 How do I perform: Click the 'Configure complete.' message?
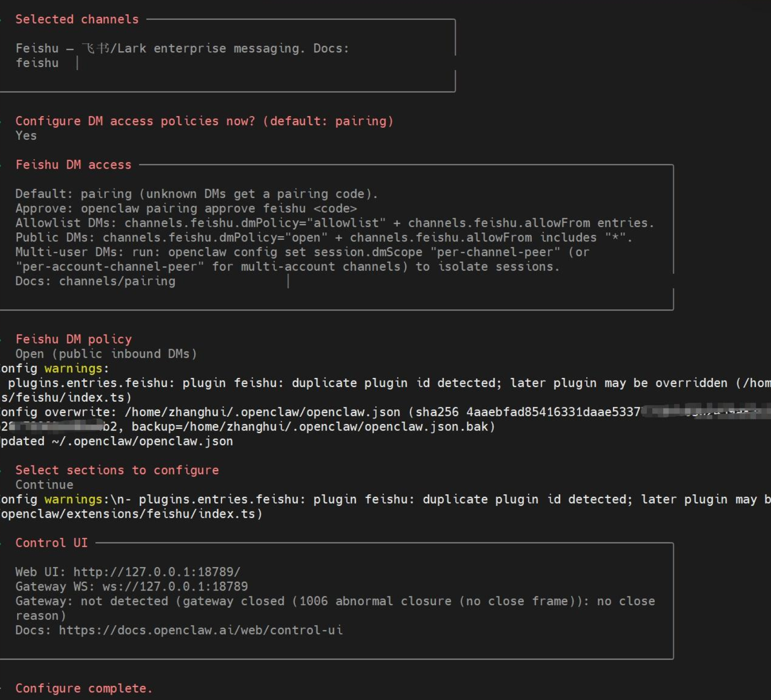pyautogui.click(x=84, y=688)
